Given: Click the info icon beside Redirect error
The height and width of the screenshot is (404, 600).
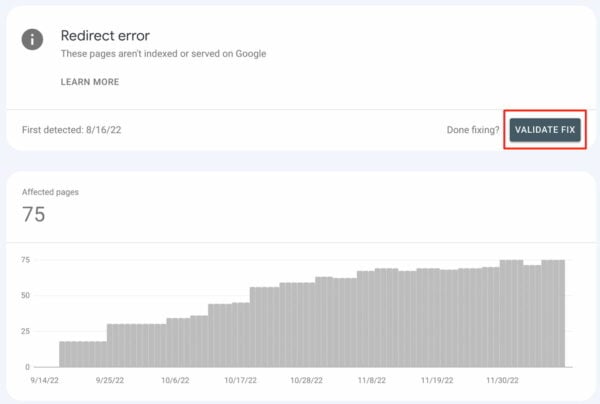Looking at the screenshot, I should [35, 39].
